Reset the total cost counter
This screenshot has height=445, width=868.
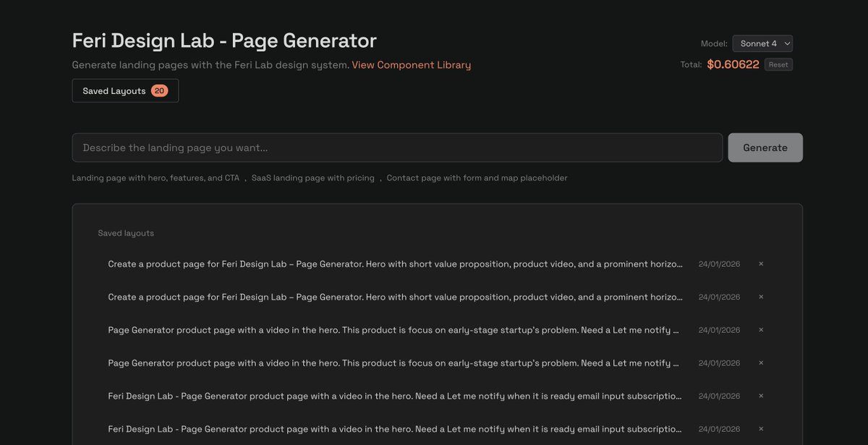pos(778,64)
